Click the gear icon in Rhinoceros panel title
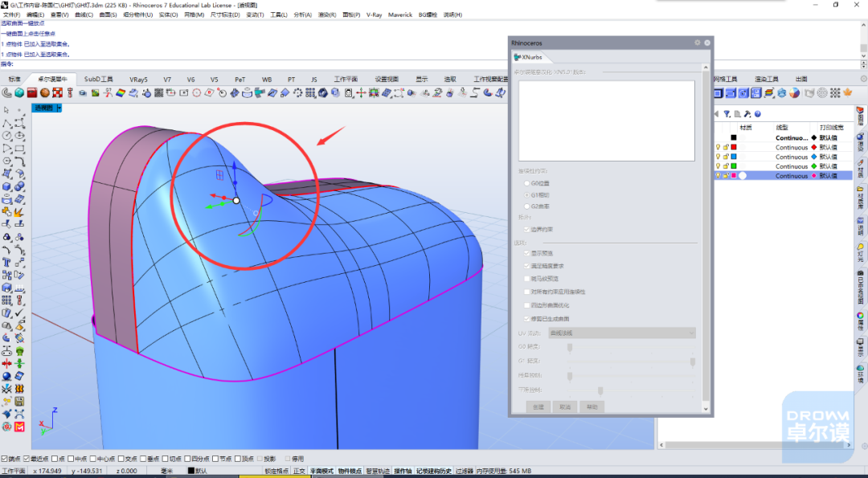 click(698, 43)
